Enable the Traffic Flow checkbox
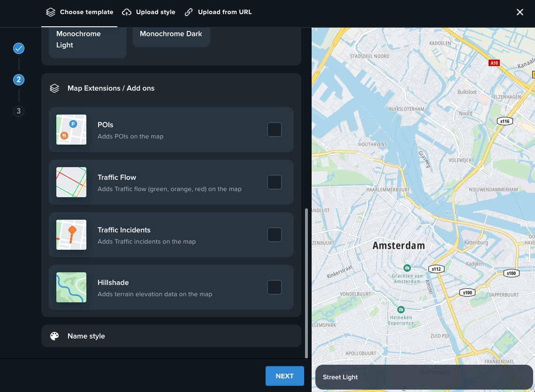The height and width of the screenshot is (392, 535). (275, 182)
